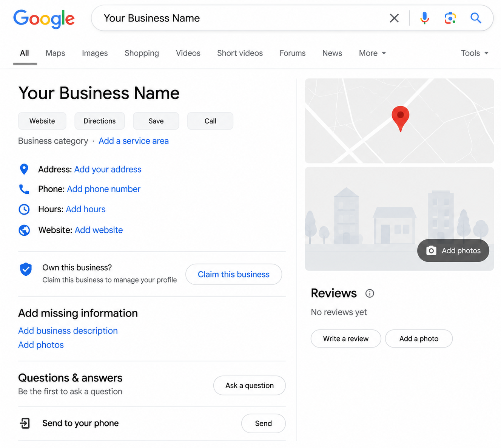The height and width of the screenshot is (448, 501).
Task: Click 'Own this business?' text
Action: [77, 267]
